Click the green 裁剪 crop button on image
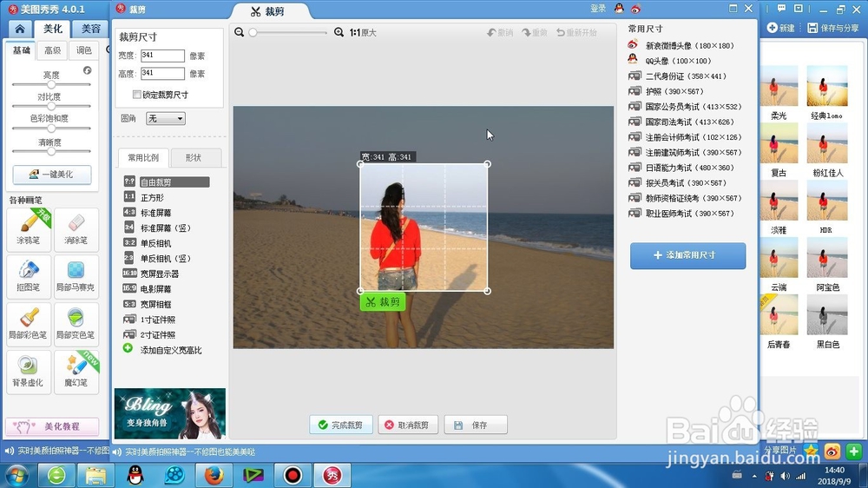The image size is (868, 488). [383, 302]
